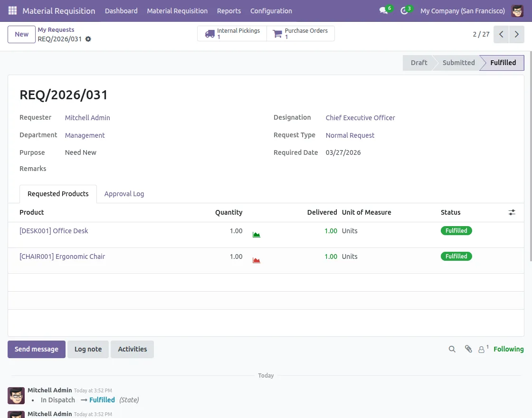Click the red forecast icon for Ergonomic Chair
The height and width of the screenshot is (418, 532).
[256, 260]
